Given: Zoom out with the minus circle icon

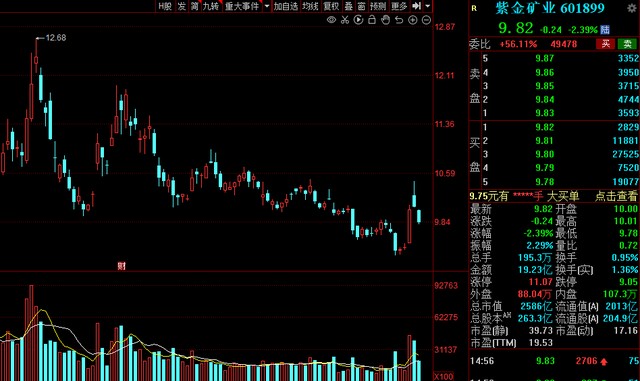Looking at the screenshot, I should pyautogui.click(x=426, y=20).
